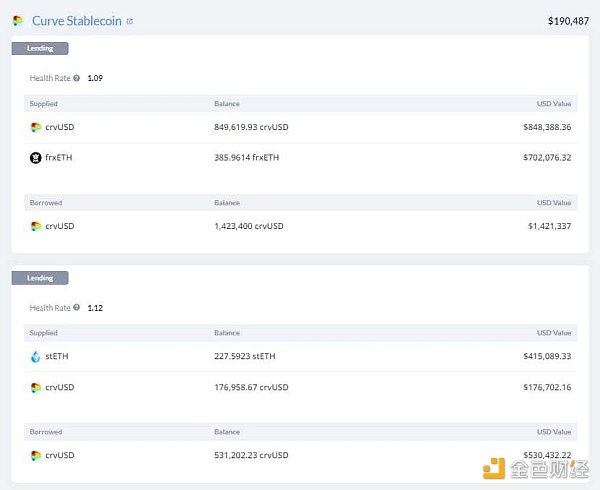Click the Curve Stablecoin logo icon
The width and height of the screenshot is (600, 490).
[18, 20]
